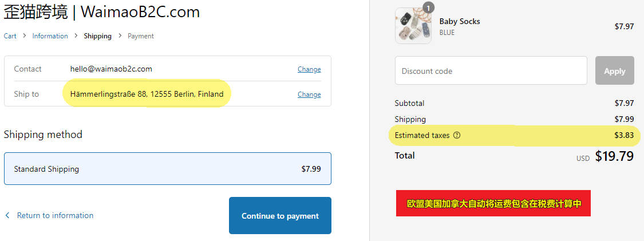This screenshot has height=241, width=644.
Task: Apply the discount code
Action: pos(615,70)
